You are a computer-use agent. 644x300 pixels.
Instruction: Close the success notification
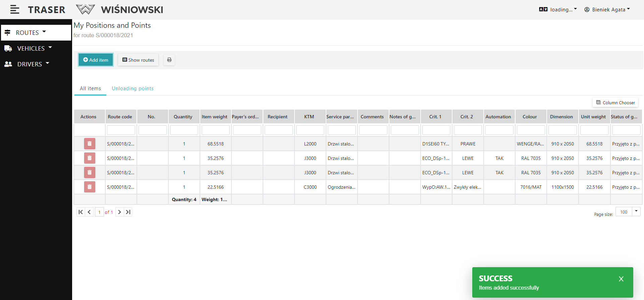pyautogui.click(x=621, y=279)
